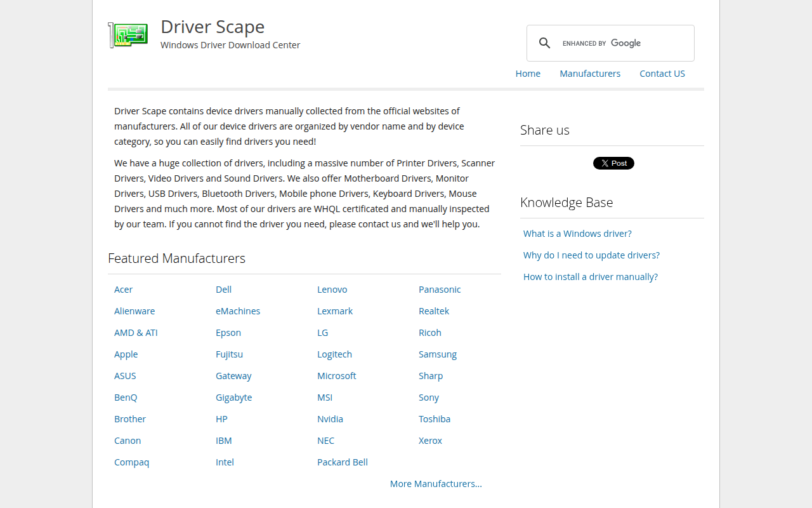Click the Driver Scape circuit board logo
This screenshot has height=508, width=812.
[x=128, y=36]
